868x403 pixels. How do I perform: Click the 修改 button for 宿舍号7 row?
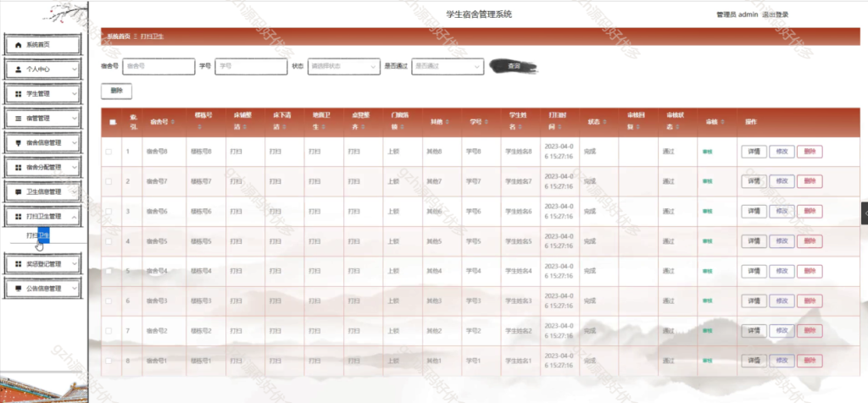click(781, 181)
